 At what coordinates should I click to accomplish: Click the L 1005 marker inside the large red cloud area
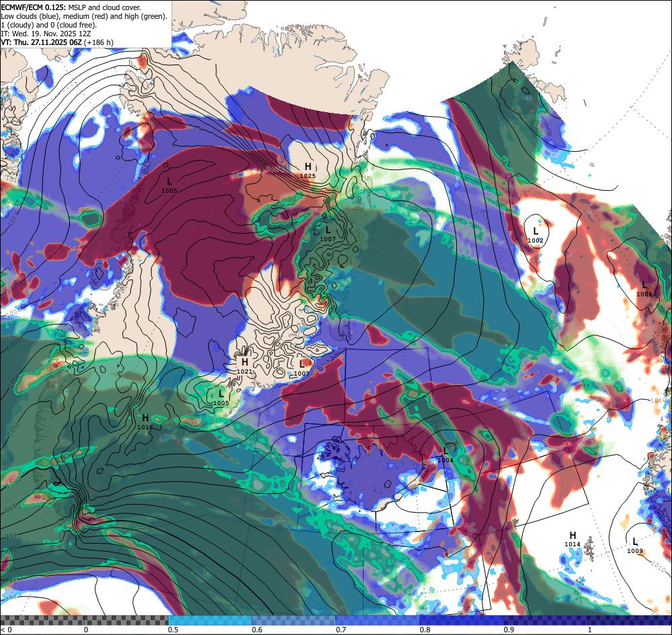169,185
